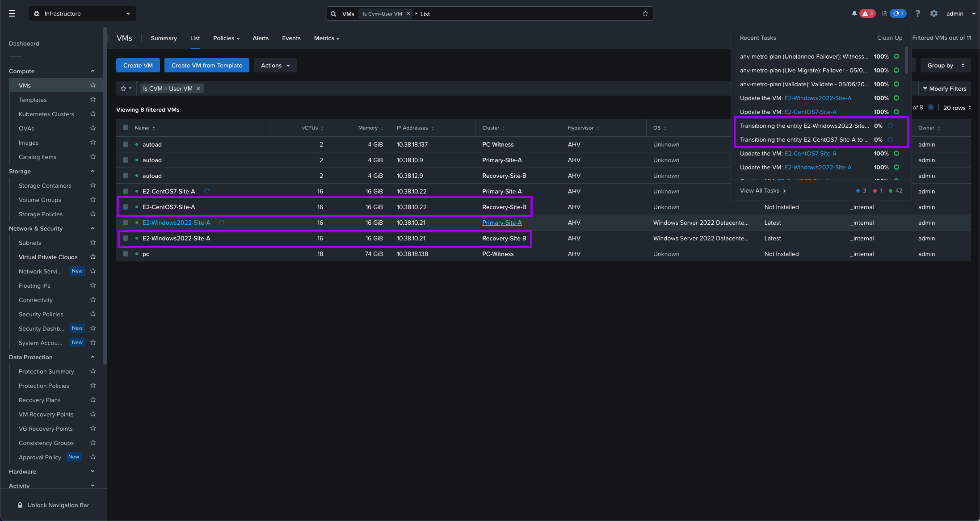Viewport: 980px width, 521px height.
Task: Check E2-CentOS7-Site-A on Primary-Site-A row
Action: pos(126,191)
